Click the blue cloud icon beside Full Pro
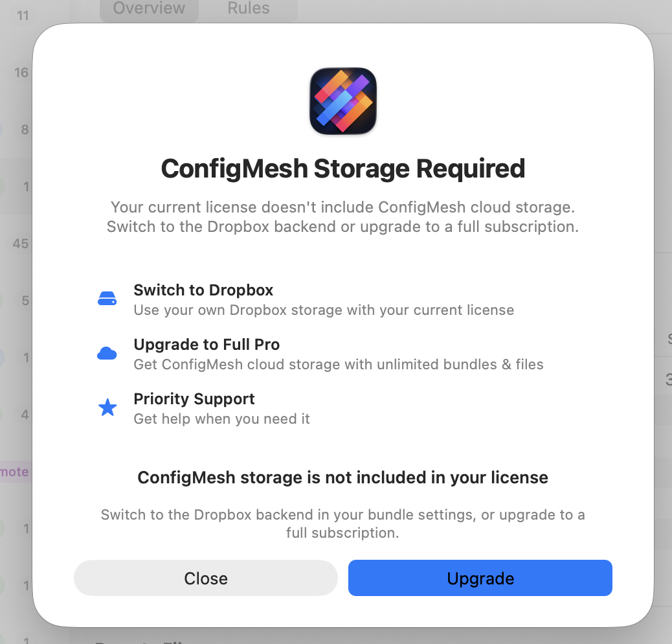This screenshot has width=672, height=644. pyautogui.click(x=107, y=352)
